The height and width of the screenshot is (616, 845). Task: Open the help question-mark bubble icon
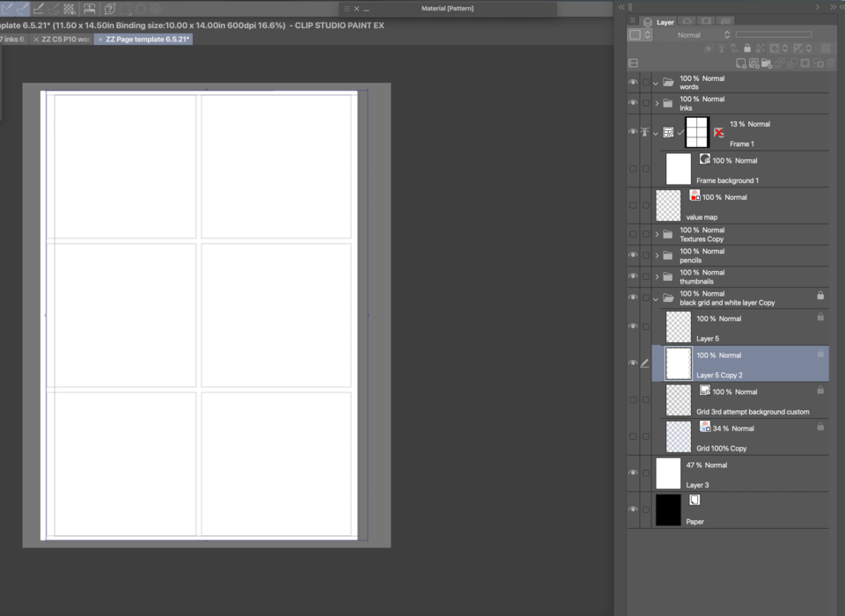pos(110,9)
